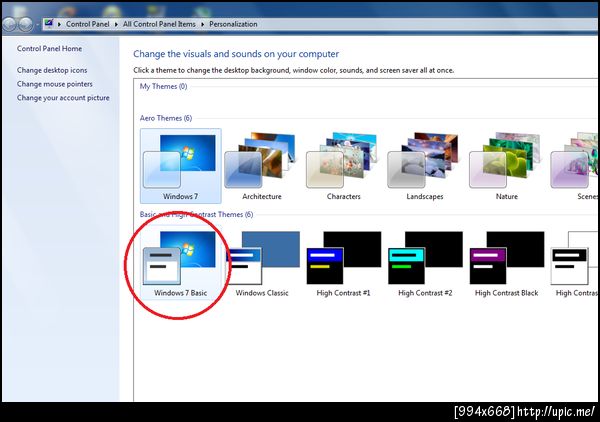Navigate to All Control Panel Items breadcrumb
600x422 pixels.
pyautogui.click(x=159, y=24)
